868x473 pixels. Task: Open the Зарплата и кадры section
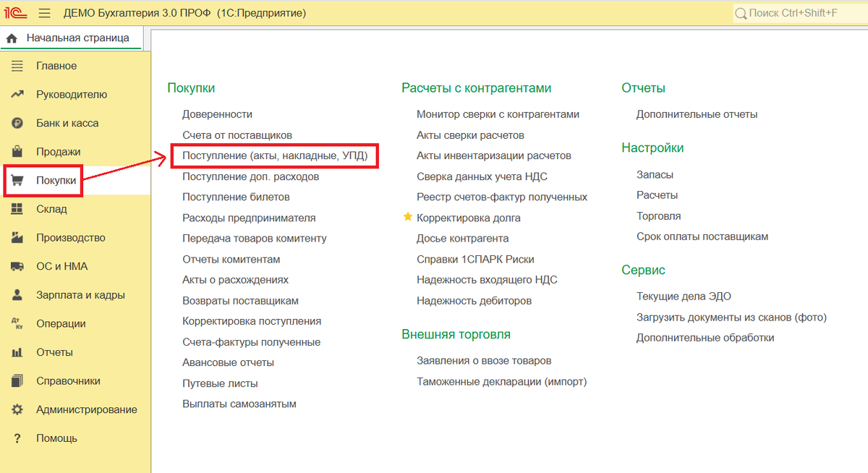(x=80, y=295)
